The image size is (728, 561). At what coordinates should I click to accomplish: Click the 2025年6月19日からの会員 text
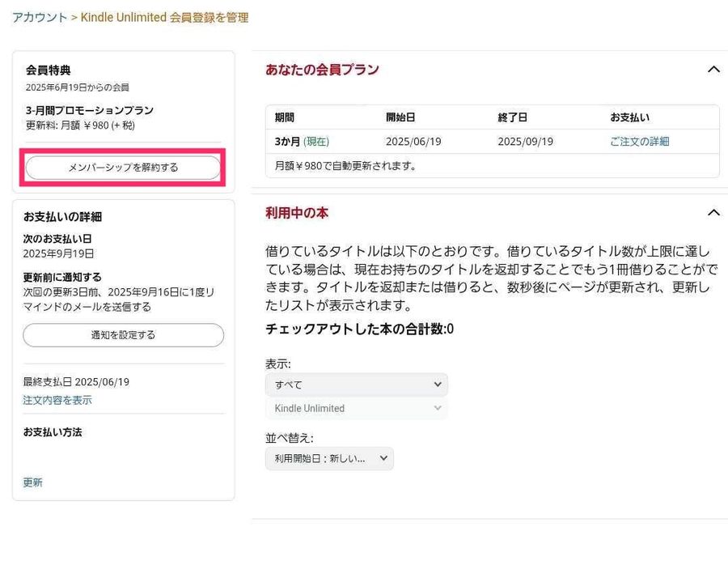[78, 87]
